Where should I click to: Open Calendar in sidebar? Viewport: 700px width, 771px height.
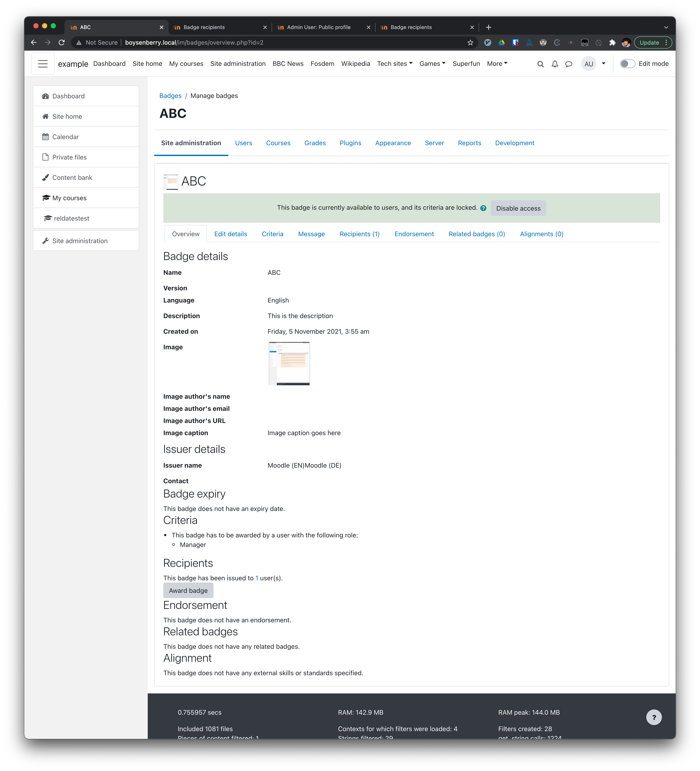86,137
